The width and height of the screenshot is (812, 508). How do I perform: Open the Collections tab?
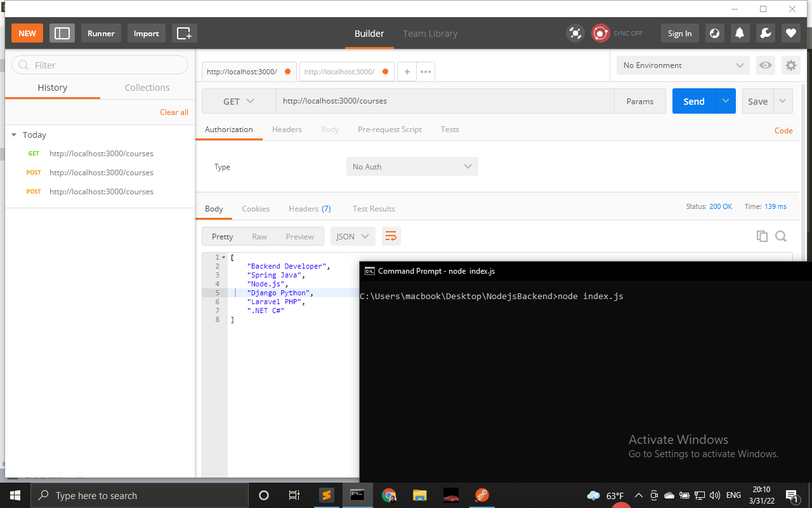tap(147, 88)
